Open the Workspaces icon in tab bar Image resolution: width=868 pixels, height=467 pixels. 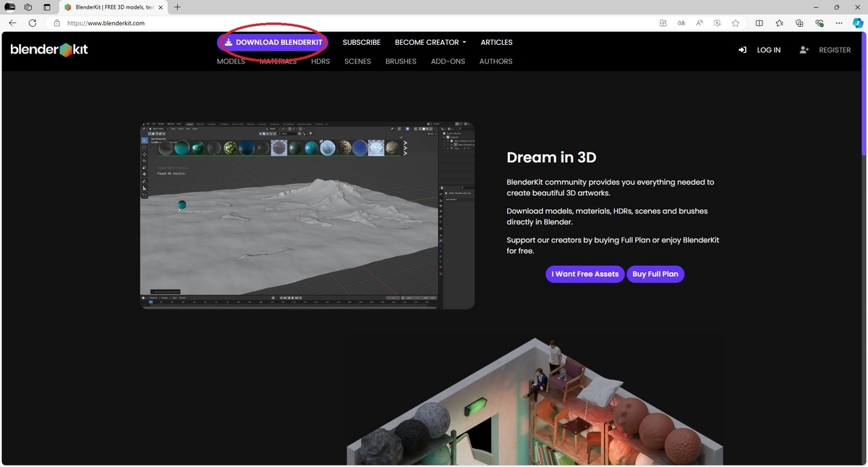tap(28, 7)
